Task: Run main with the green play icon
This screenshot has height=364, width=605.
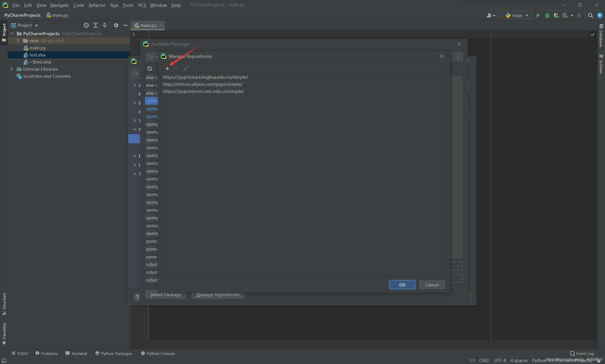Action: 538,15
